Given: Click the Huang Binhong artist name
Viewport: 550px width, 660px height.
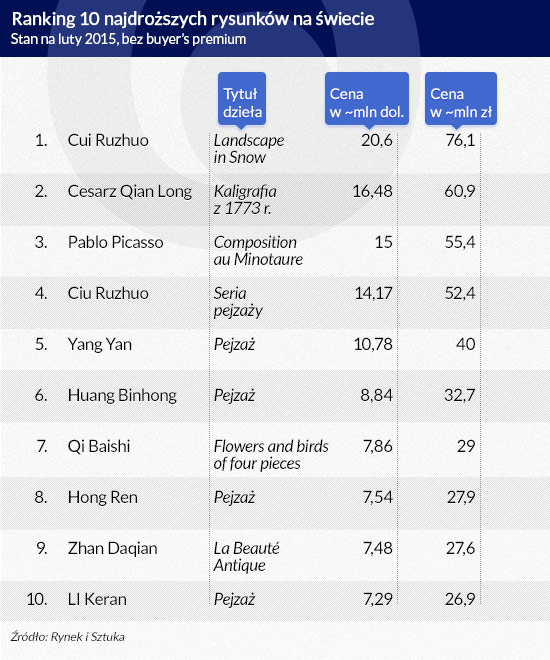Looking at the screenshot, I should coord(122,396).
